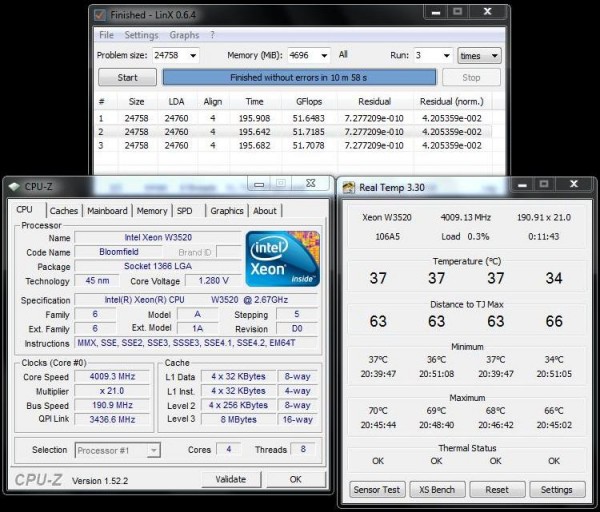The height and width of the screenshot is (512, 600).
Task: Click the OK button in CPU-Z
Action: [x=295, y=479]
